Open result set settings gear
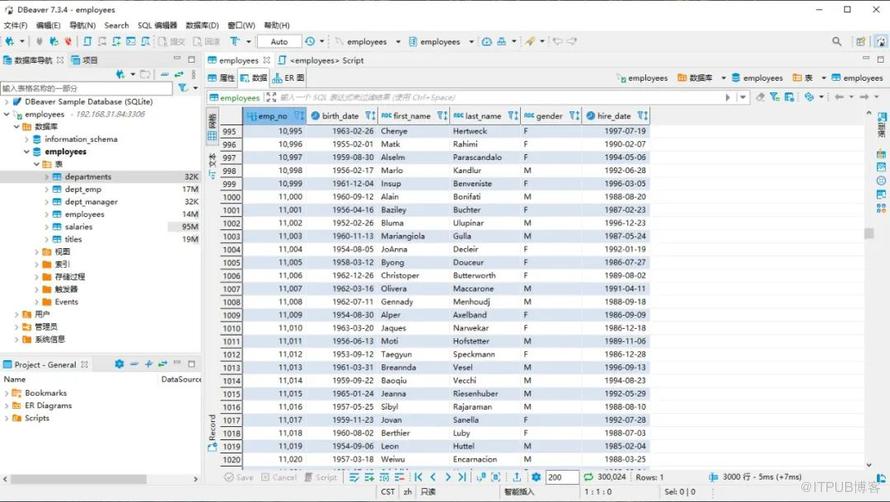This screenshot has height=502, width=890. tap(535, 477)
